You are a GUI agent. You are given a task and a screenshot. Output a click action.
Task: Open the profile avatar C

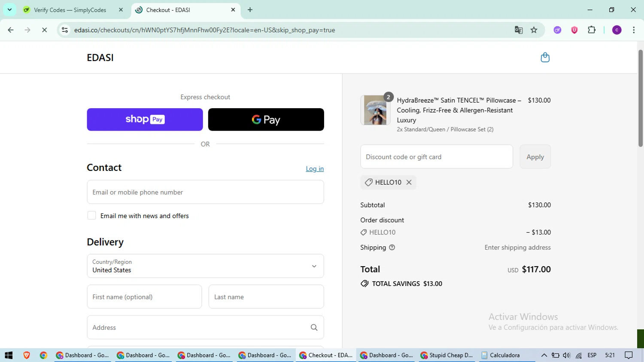[x=617, y=30]
